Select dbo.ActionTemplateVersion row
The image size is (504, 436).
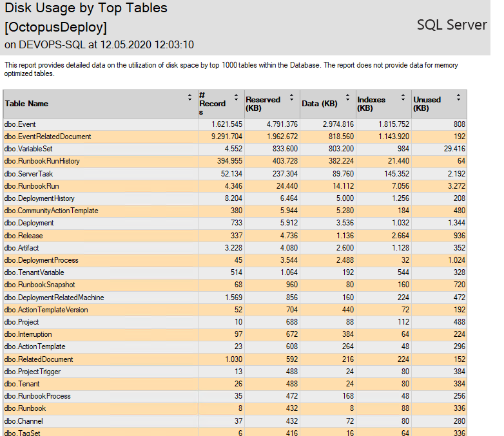235,310
